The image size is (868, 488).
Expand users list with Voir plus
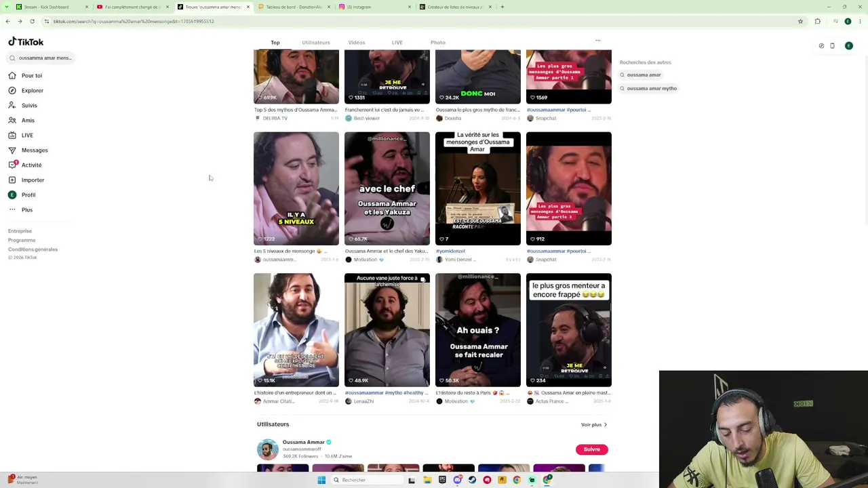point(593,425)
